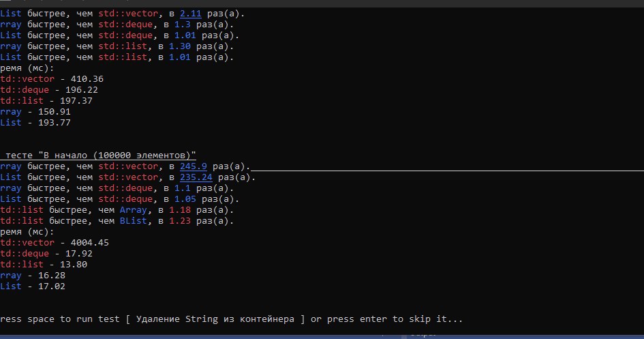Viewport: 644px width, 339px height.
Task: Click the red std::vector label next to 4004.45
Action: (x=27, y=242)
